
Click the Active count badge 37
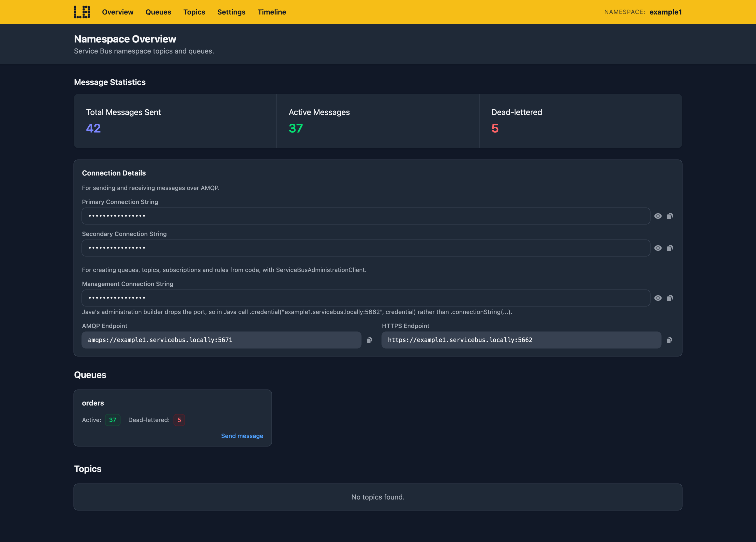coord(113,420)
